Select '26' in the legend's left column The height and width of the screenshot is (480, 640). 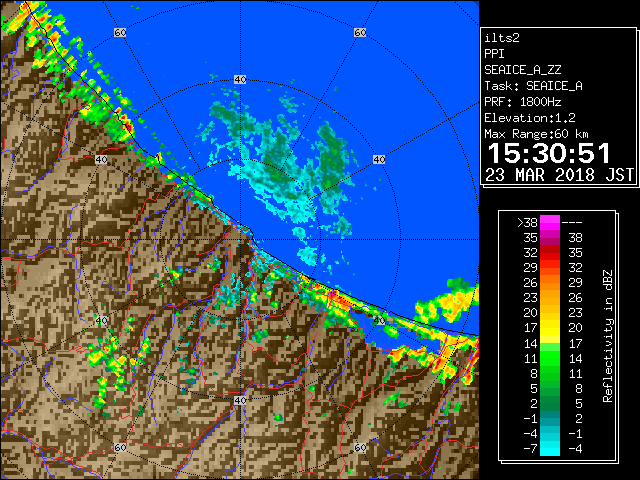[531, 282]
